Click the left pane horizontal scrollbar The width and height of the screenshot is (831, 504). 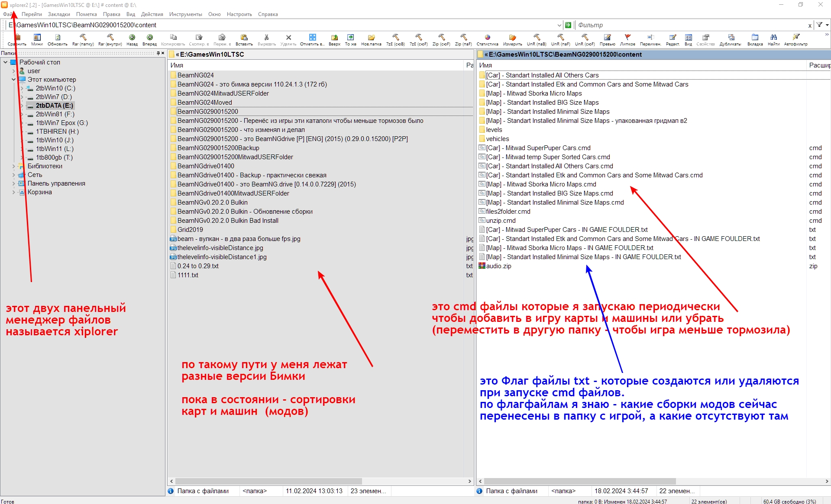(x=268, y=481)
